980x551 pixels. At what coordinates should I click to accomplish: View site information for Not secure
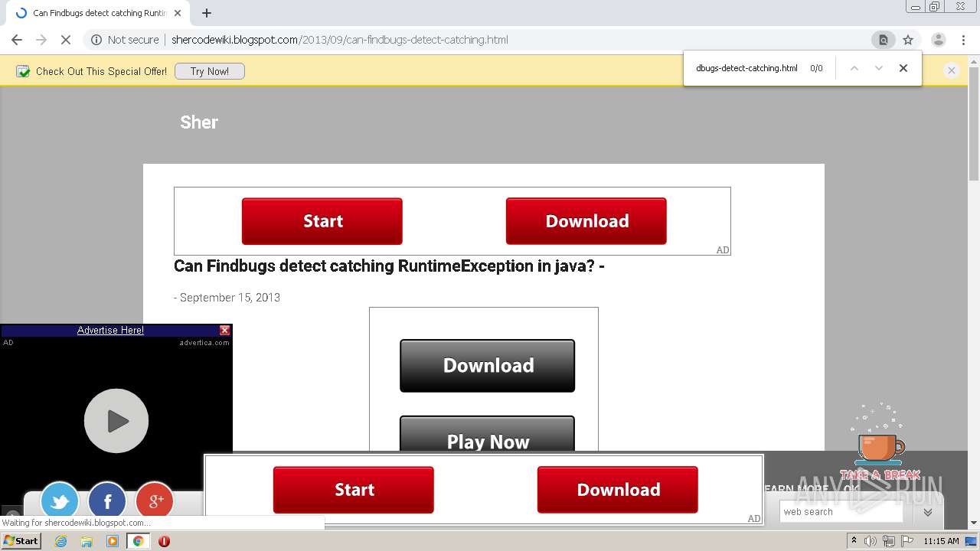click(125, 40)
